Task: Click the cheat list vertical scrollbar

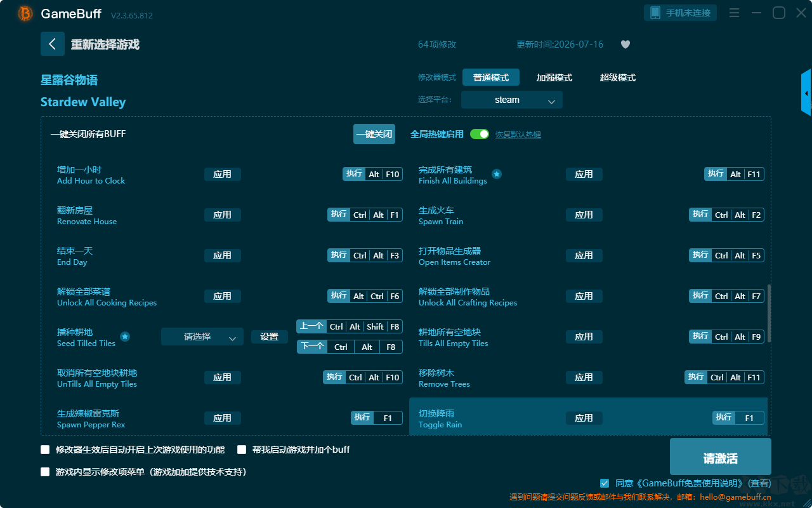Action: pyautogui.click(x=769, y=313)
